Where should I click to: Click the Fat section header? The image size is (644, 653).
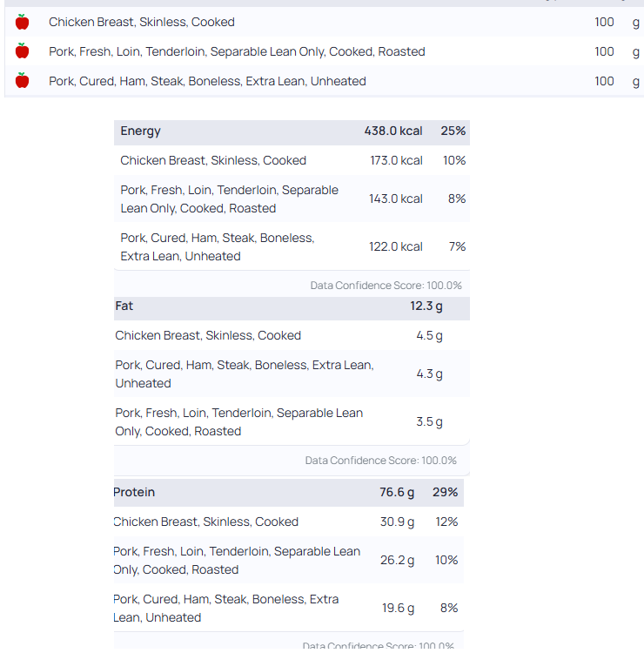(x=124, y=306)
